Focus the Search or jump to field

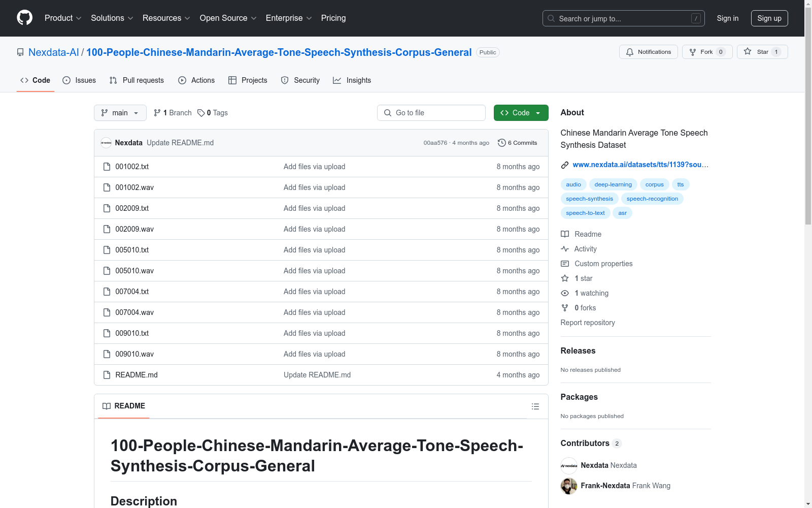click(624, 18)
